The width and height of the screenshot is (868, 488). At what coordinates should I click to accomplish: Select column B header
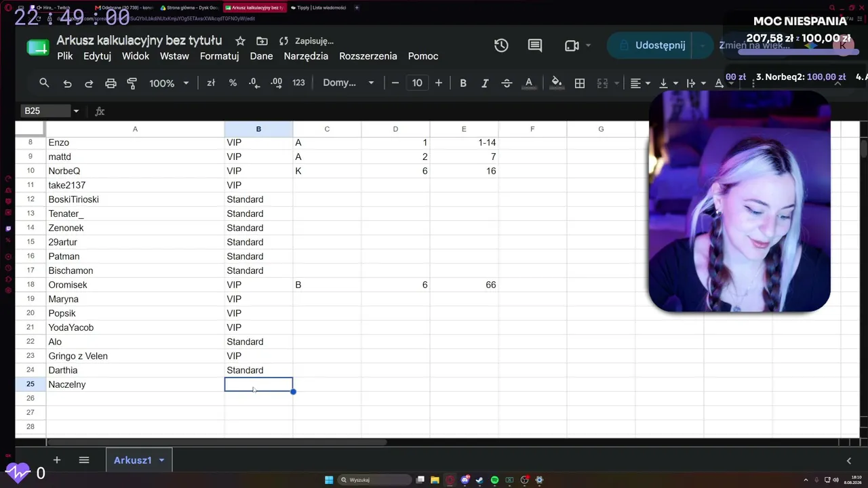point(258,129)
